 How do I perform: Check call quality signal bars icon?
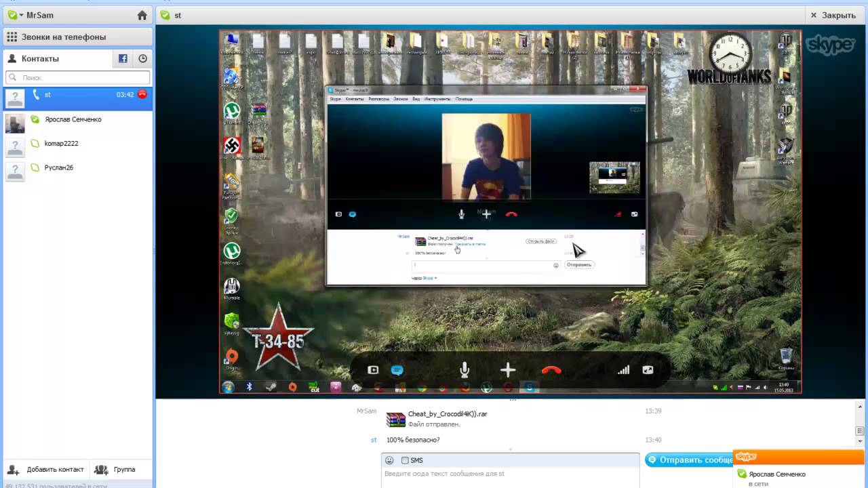623,370
